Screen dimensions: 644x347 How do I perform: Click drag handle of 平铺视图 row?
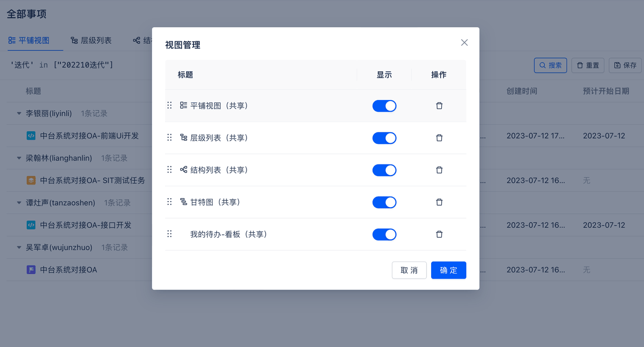[x=170, y=106]
